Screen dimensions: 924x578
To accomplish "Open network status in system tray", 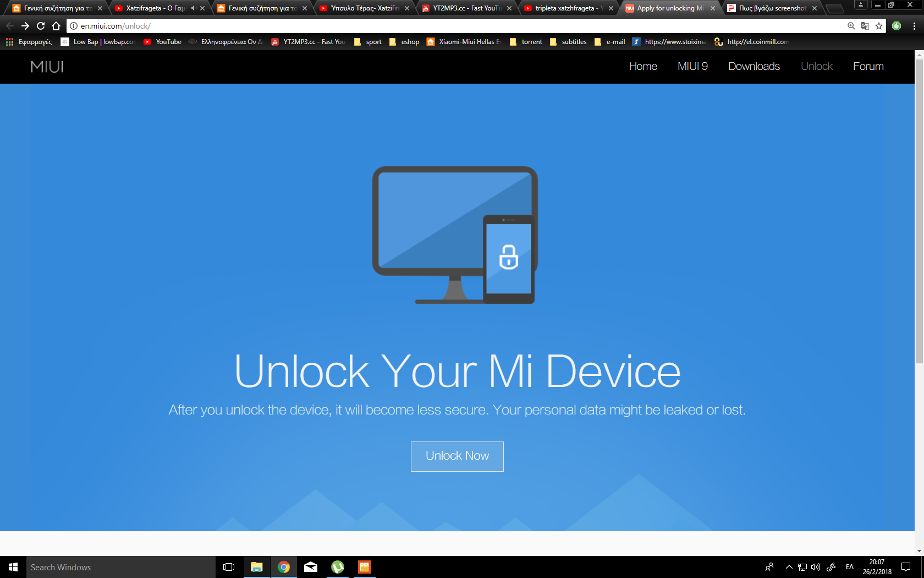I will coord(802,567).
